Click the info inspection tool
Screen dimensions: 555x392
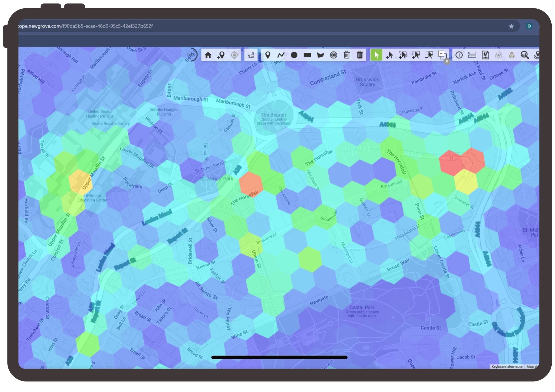coord(459,55)
